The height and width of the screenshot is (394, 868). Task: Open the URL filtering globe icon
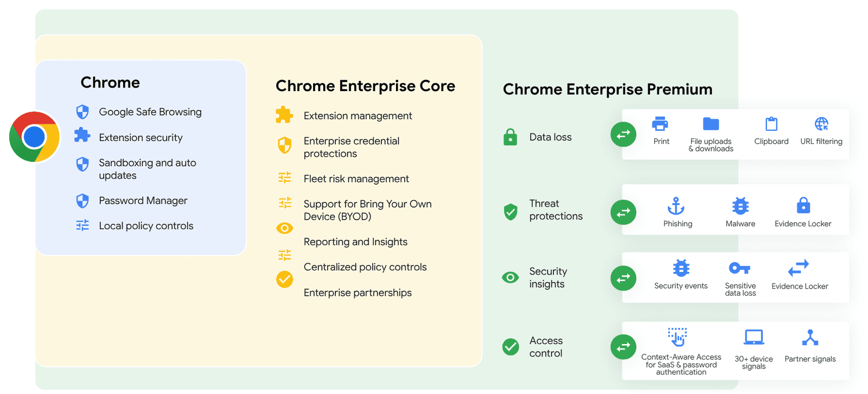point(821,124)
